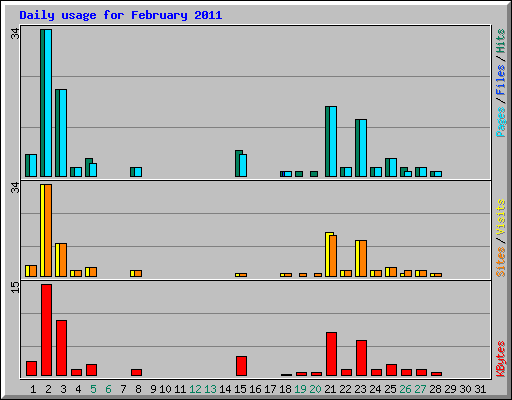Click the title "Daily usage for February 2011"

coord(121,16)
